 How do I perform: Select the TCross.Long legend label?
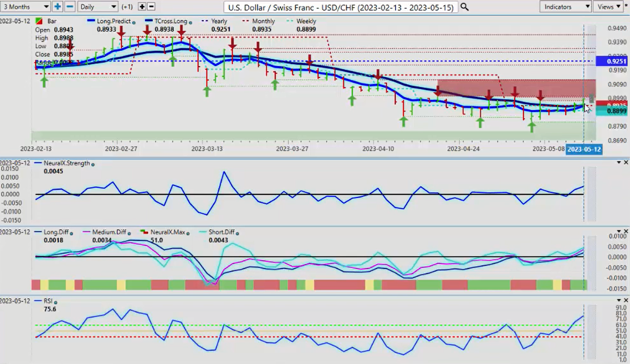[x=171, y=21]
